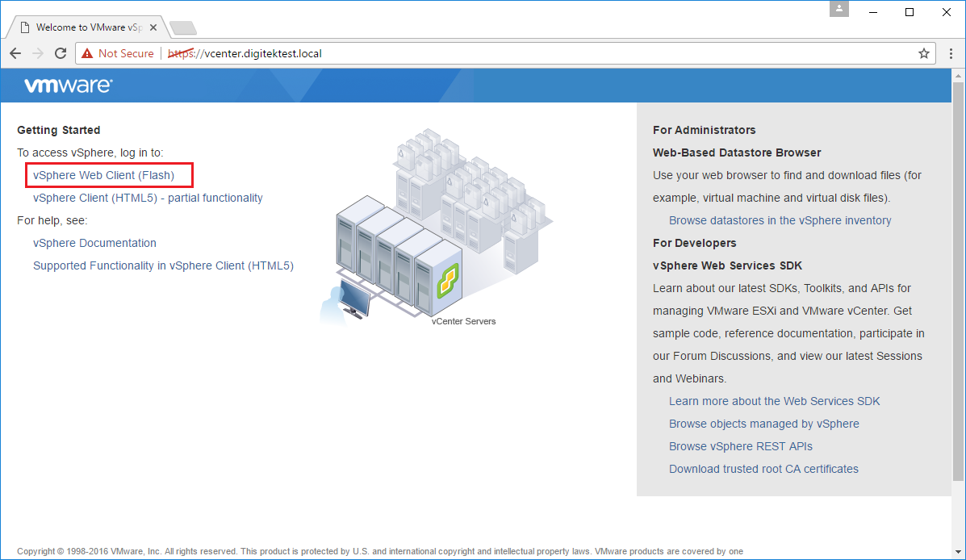Minimize the browser window
The image size is (966, 560).
(873, 12)
